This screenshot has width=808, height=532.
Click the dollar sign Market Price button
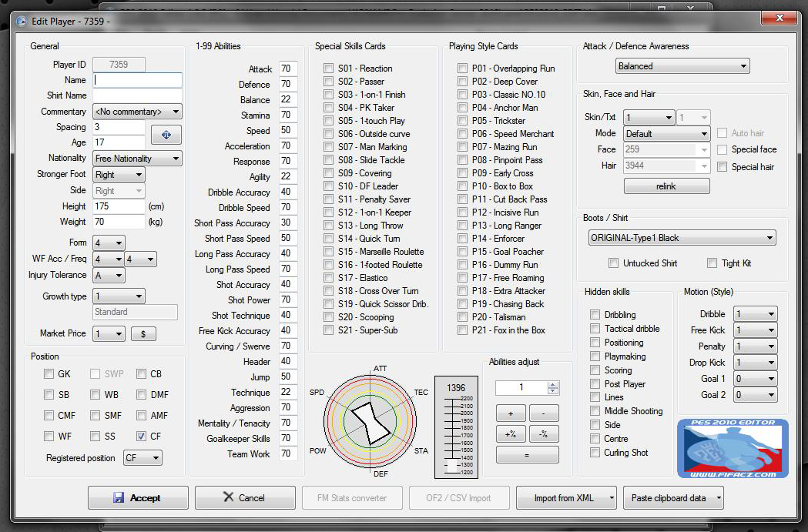(143, 333)
